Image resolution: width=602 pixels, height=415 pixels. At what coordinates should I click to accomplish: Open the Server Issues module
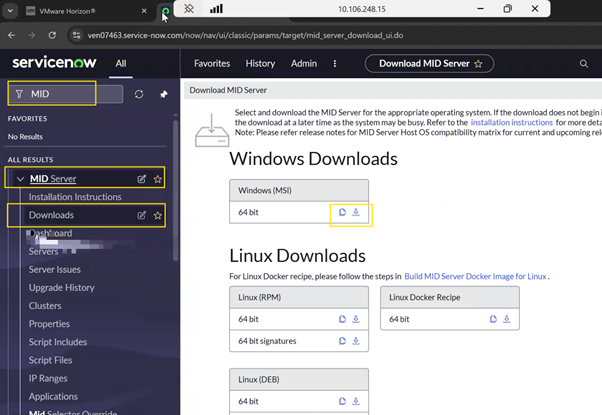pyautogui.click(x=55, y=270)
